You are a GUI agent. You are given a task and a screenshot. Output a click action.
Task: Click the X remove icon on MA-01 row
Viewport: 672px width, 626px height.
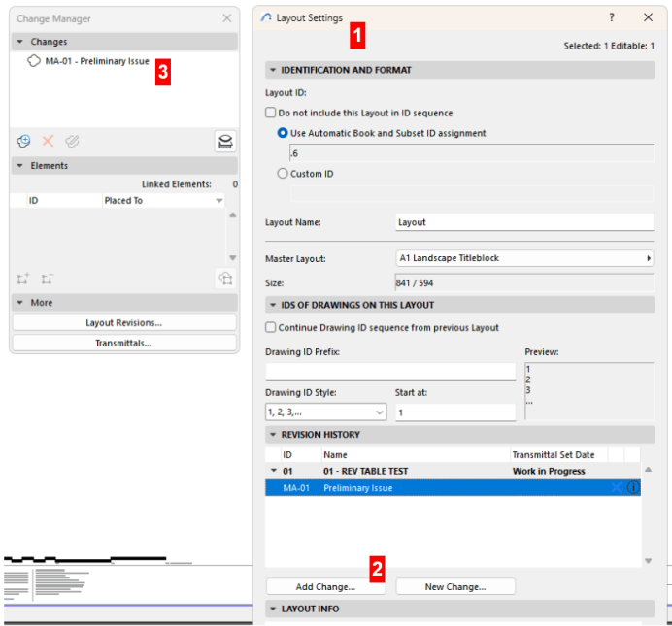pos(616,488)
